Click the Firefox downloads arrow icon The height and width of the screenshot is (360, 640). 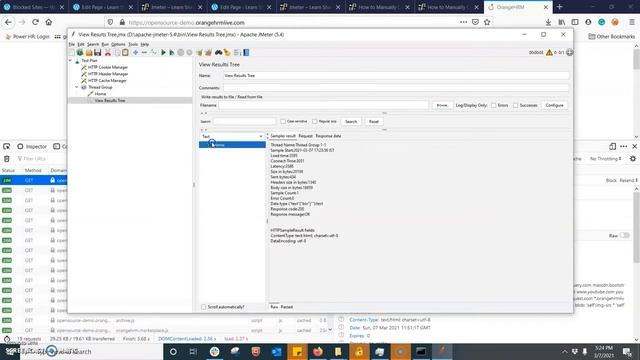[x=548, y=22]
